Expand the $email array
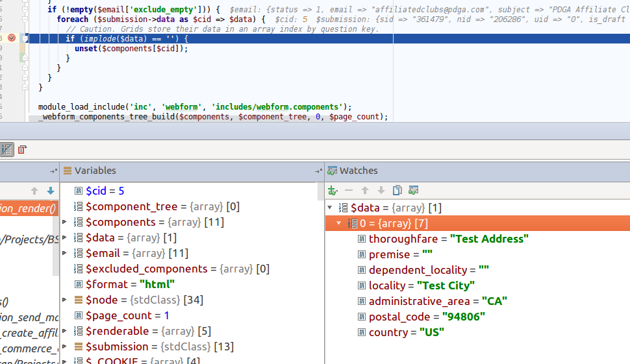 [65, 253]
